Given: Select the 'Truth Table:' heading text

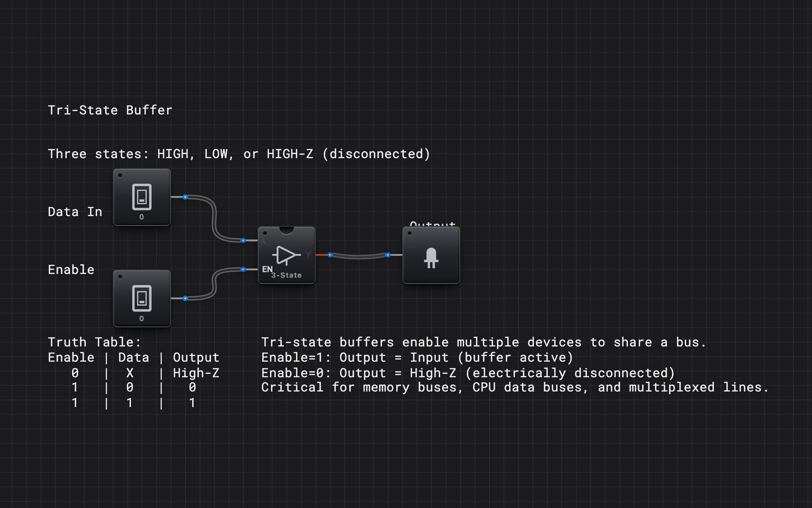Looking at the screenshot, I should [x=94, y=342].
